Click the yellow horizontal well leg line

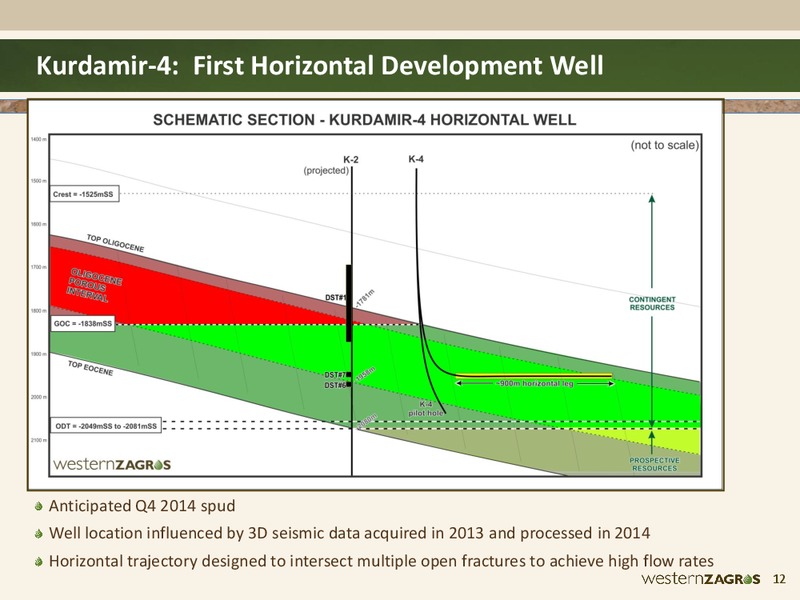(533, 376)
